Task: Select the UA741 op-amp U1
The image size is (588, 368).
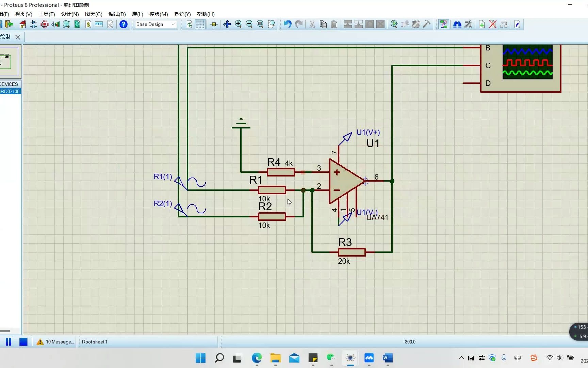Action: 346,181
